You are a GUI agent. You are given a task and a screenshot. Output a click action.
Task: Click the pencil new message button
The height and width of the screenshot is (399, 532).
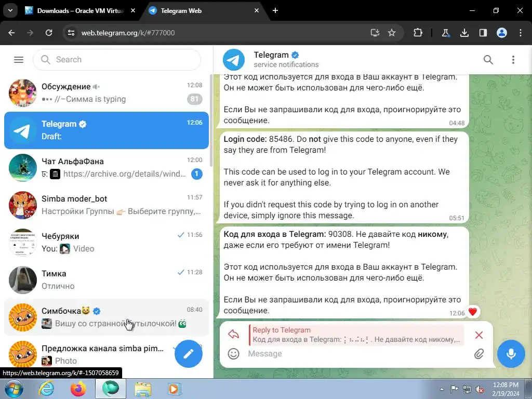point(188,354)
